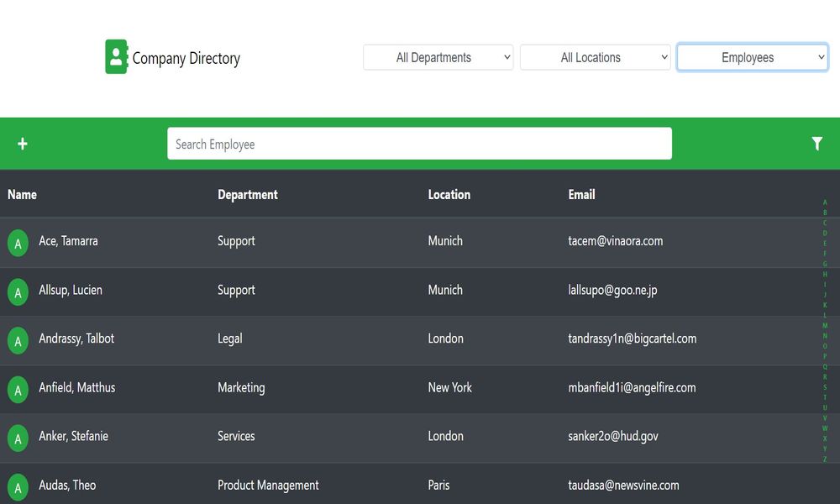Jump to letter Z in alphabet index
Viewport: 840px width, 504px height.
pyautogui.click(x=825, y=459)
